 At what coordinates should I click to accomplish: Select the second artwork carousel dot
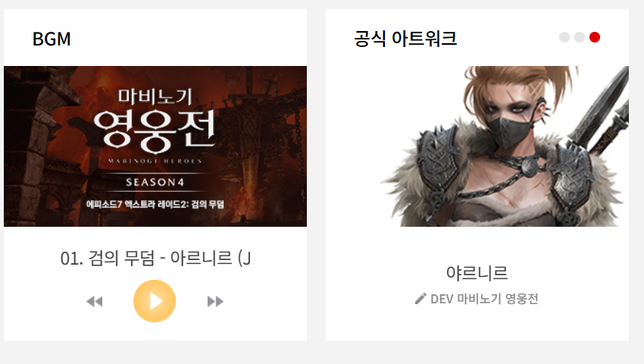[x=580, y=37]
